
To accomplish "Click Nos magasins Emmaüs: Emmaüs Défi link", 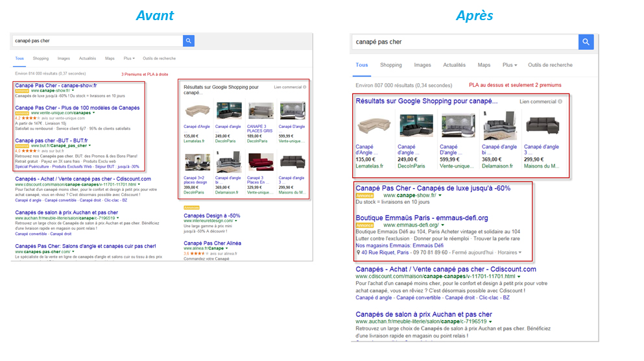I will coord(400,245).
